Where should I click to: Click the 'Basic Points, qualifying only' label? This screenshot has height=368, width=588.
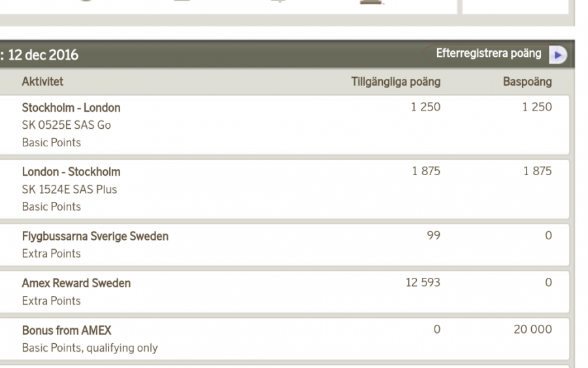[x=90, y=348]
